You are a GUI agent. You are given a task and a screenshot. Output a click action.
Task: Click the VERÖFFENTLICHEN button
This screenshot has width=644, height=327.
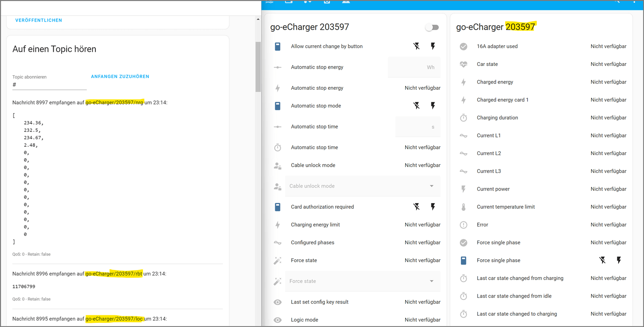pos(39,20)
